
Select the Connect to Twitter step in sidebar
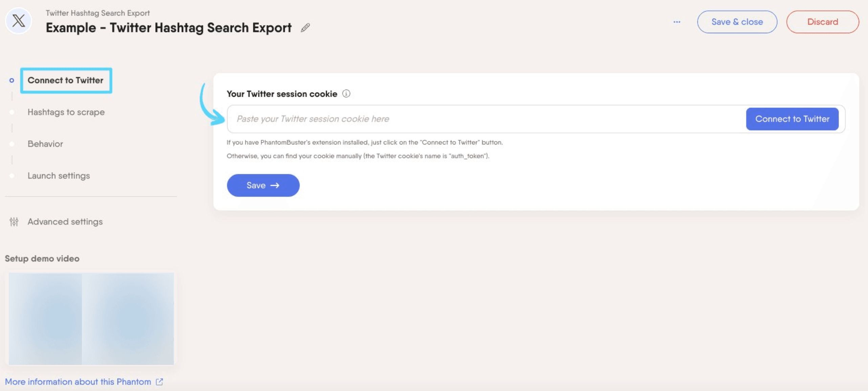66,80
